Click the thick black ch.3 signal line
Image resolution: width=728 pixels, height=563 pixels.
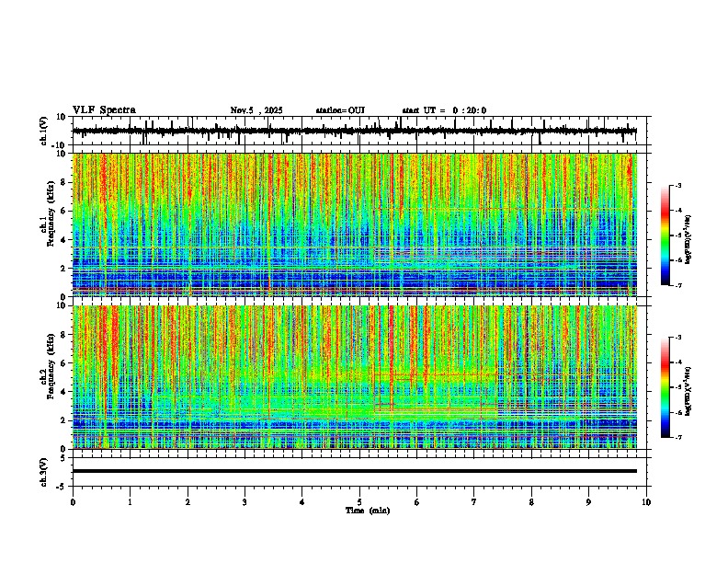[x=355, y=471]
